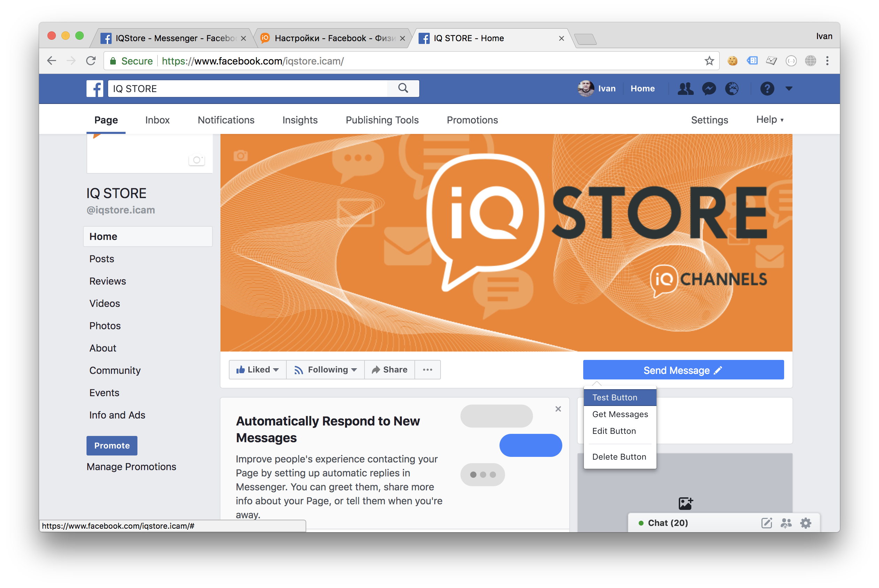The width and height of the screenshot is (879, 588).
Task: Open new chat message compose icon
Action: click(x=766, y=523)
